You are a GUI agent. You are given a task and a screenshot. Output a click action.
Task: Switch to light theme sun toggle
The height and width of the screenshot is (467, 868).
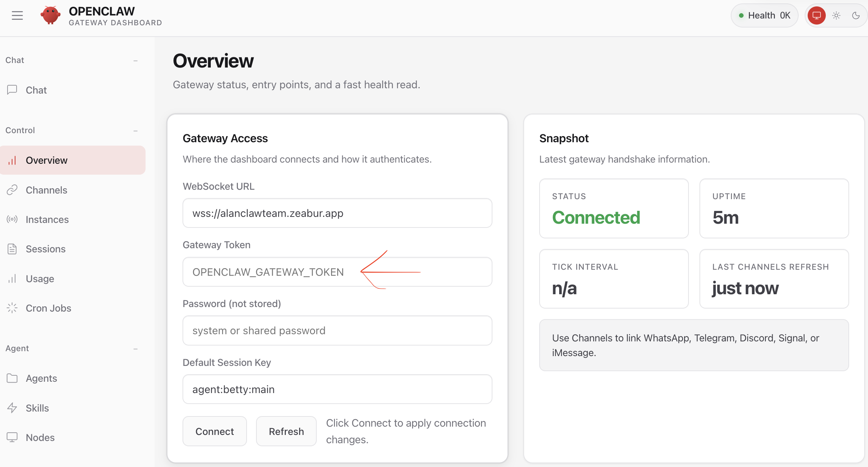click(836, 15)
